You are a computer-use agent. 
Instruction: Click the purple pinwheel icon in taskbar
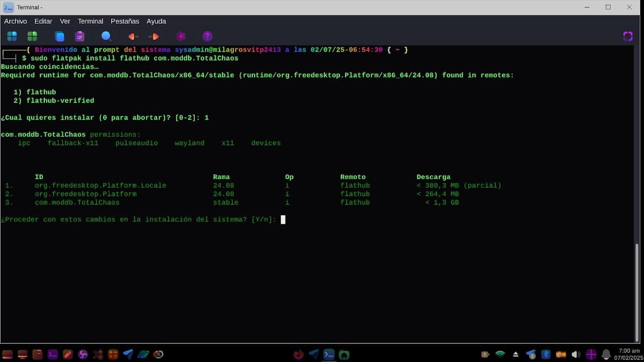click(83, 354)
